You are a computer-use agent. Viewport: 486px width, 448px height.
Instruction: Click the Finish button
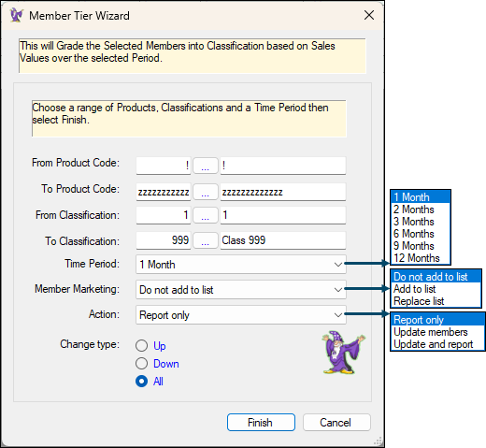point(261,423)
